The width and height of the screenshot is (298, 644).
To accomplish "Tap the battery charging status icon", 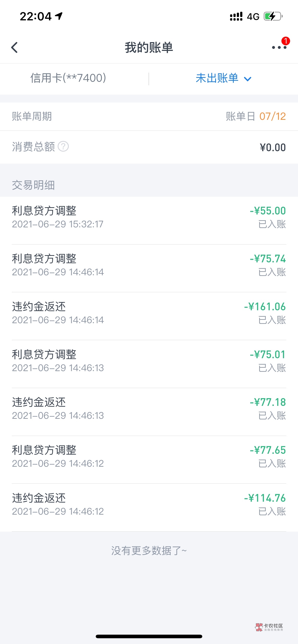I will pos(273,17).
